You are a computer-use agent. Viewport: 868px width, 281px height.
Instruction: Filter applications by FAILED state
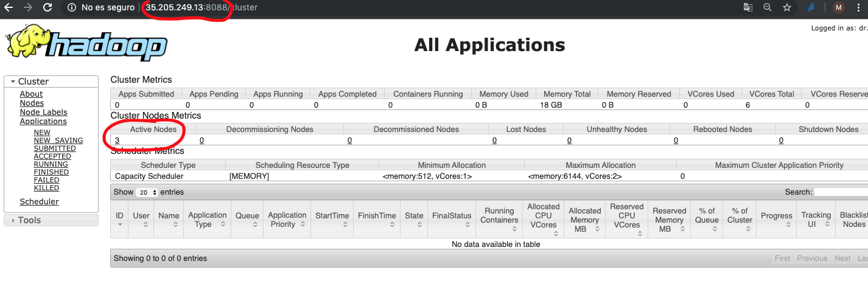click(46, 180)
